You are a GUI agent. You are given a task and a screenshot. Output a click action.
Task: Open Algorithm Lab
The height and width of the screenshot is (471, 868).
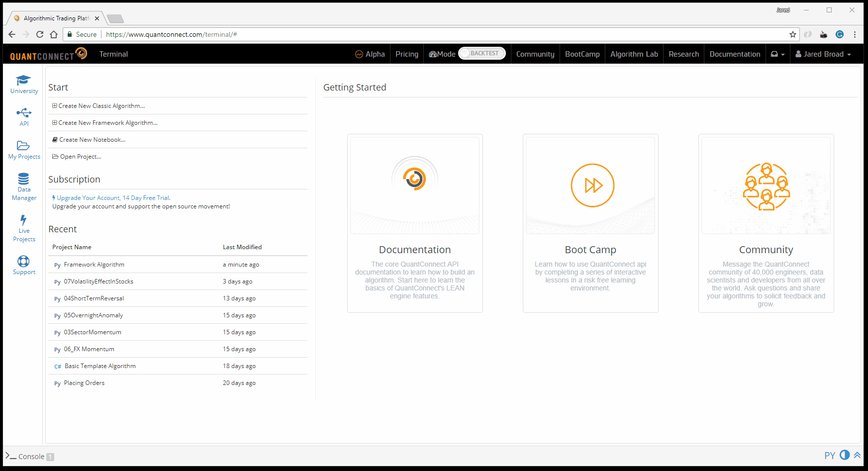[634, 54]
